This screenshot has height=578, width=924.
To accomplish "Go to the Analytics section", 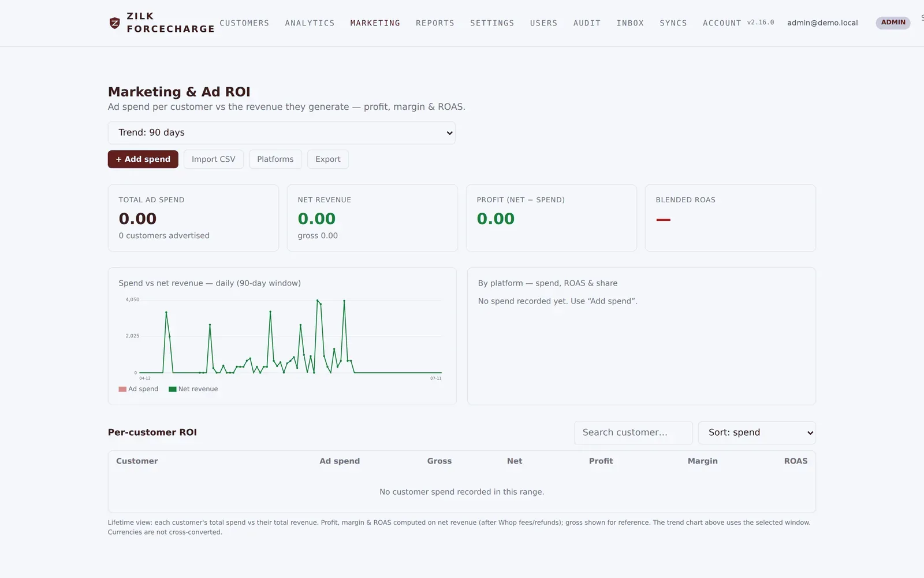I will click(310, 23).
